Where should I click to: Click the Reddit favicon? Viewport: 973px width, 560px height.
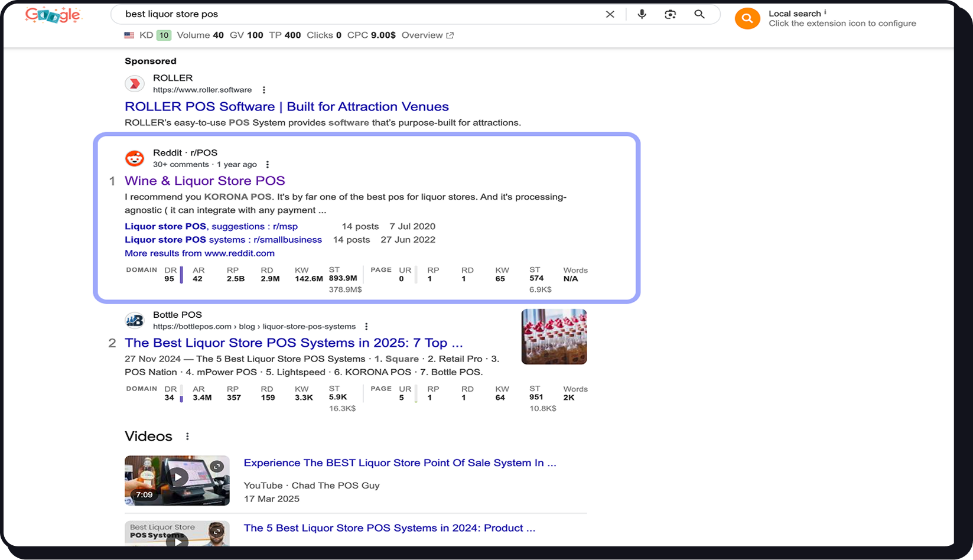pyautogui.click(x=135, y=158)
